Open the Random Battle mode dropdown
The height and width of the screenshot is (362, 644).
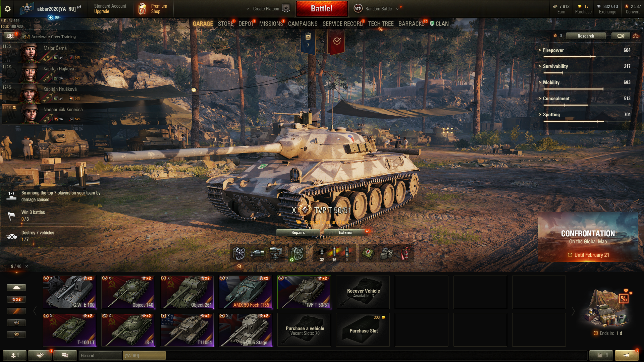pyautogui.click(x=378, y=9)
